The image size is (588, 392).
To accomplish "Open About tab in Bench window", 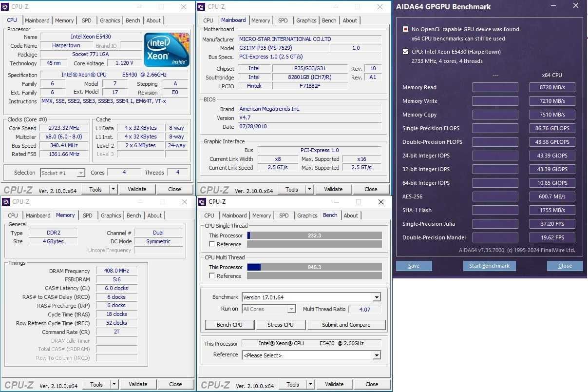I will point(351,216).
